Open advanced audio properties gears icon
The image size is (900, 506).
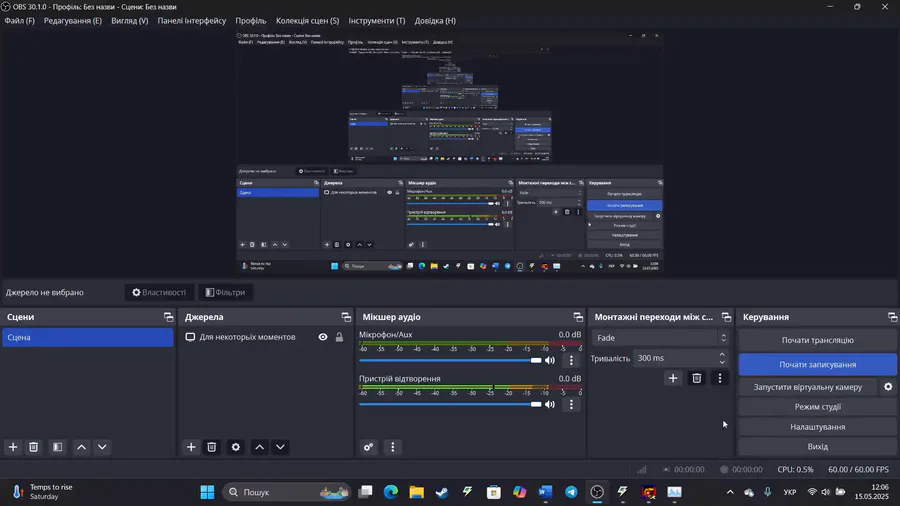pyautogui.click(x=368, y=447)
